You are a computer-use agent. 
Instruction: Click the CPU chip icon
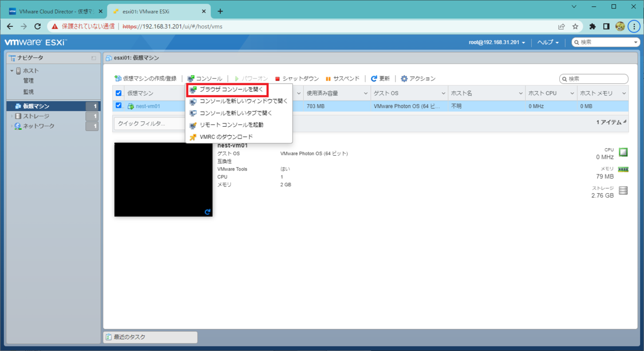click(623, 152)
